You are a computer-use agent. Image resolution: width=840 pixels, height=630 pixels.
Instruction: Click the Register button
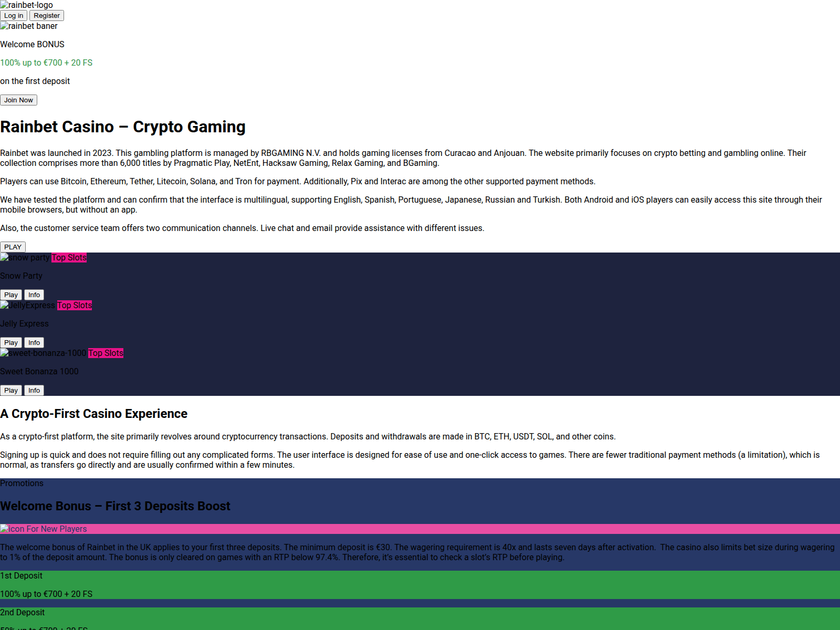47,16
